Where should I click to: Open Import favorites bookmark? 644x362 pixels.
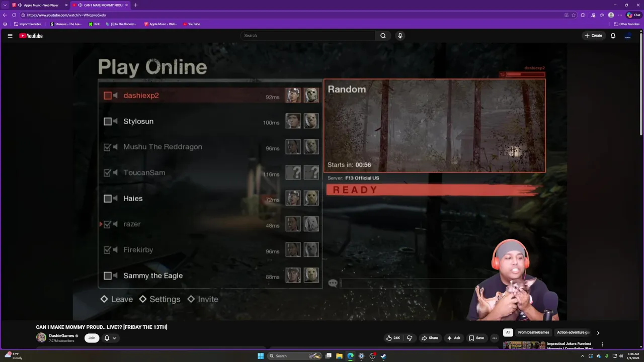pyautogui.click(x=28, y=24)
